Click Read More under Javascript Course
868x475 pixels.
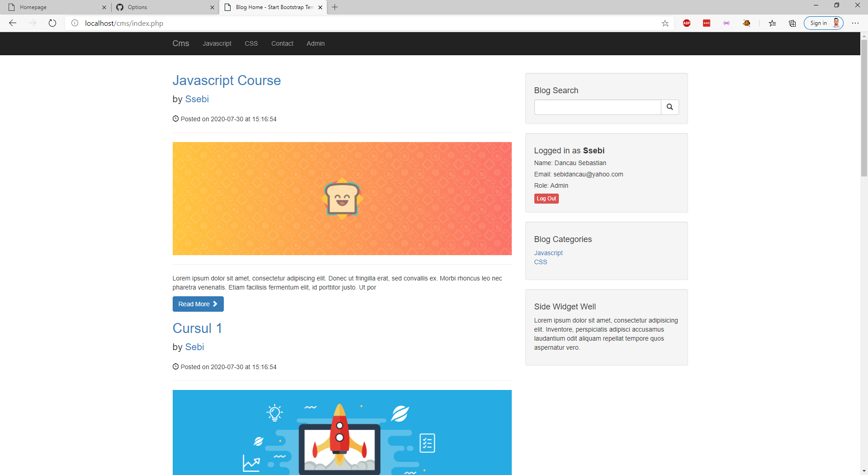tap(198, 304)
